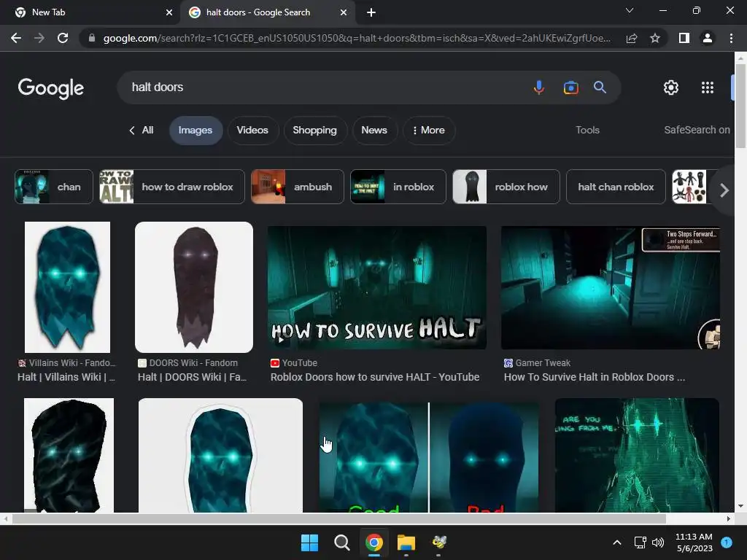Open How to Survive Halt YouTube thumbnail

(x=377, y=287)
